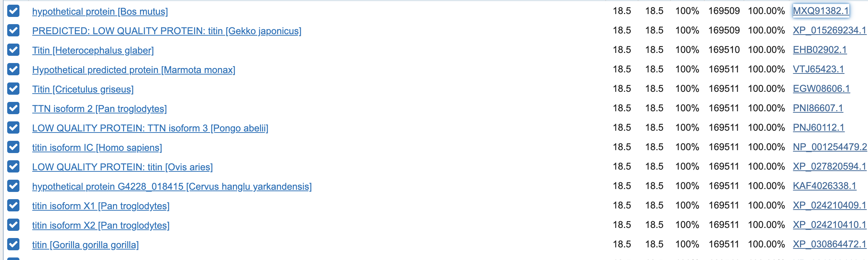Open the titin isoform IC [Homo sapiens] description
Viewport: 868px width, 260px height.
click(x=97, y=148)
